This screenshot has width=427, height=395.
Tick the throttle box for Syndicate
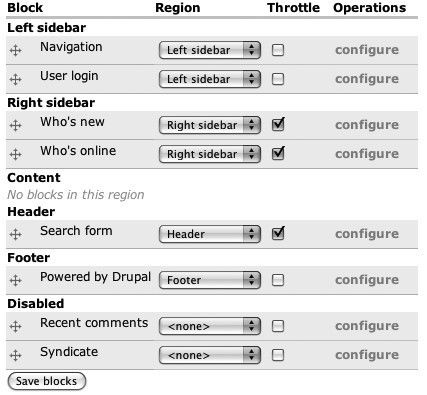click(x=278, y=355)
